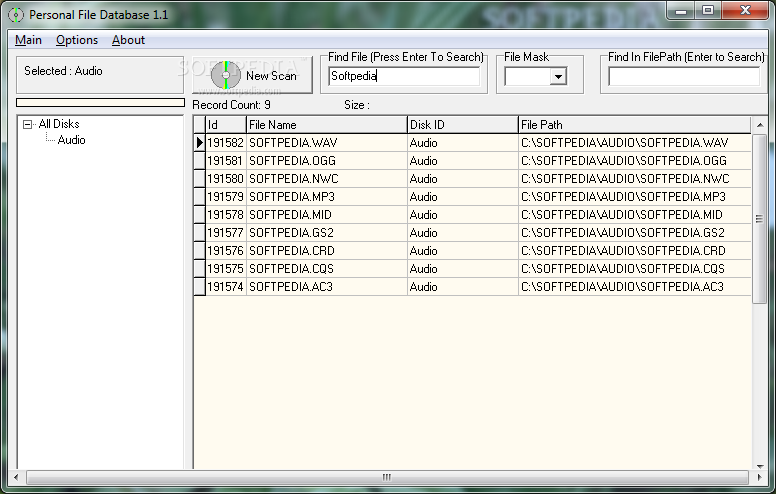Open the Main menu

pyautogui.click(x=28, y=40)
